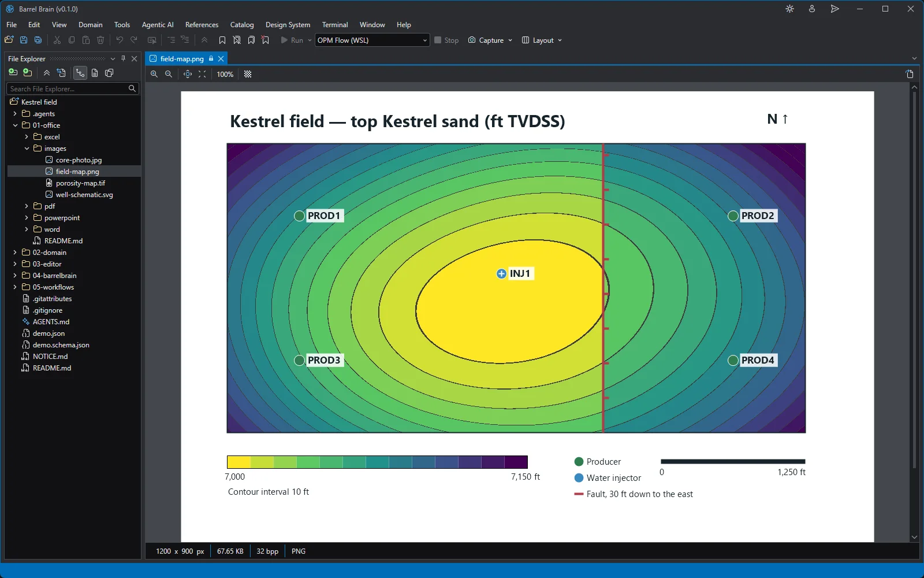The height and width of the screenshot is (578, 924).
Task: Select porosity-map.tif in the file tree
Action: [80, 183]
